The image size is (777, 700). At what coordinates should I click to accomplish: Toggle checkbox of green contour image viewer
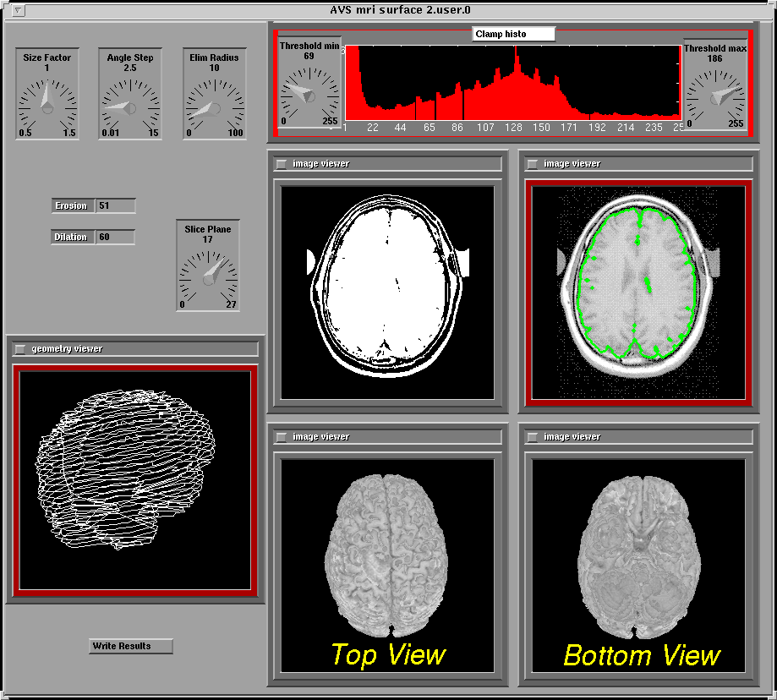point(533,164)
